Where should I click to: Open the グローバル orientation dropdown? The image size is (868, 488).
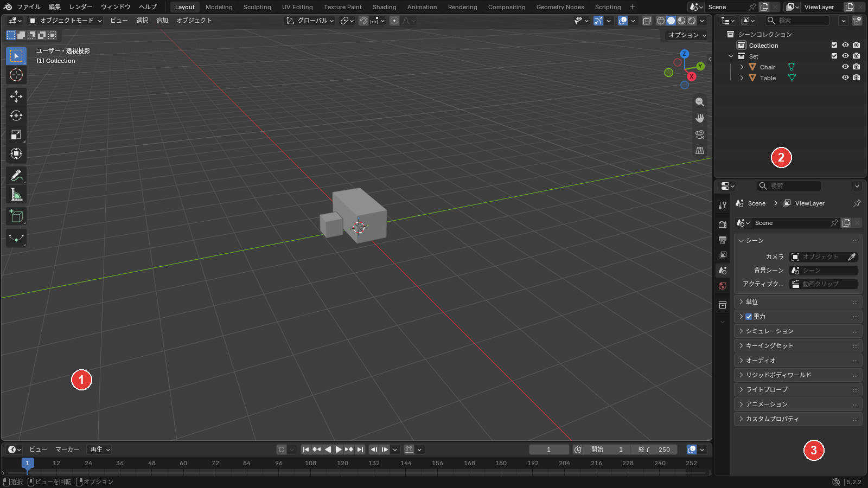[310, 21]
